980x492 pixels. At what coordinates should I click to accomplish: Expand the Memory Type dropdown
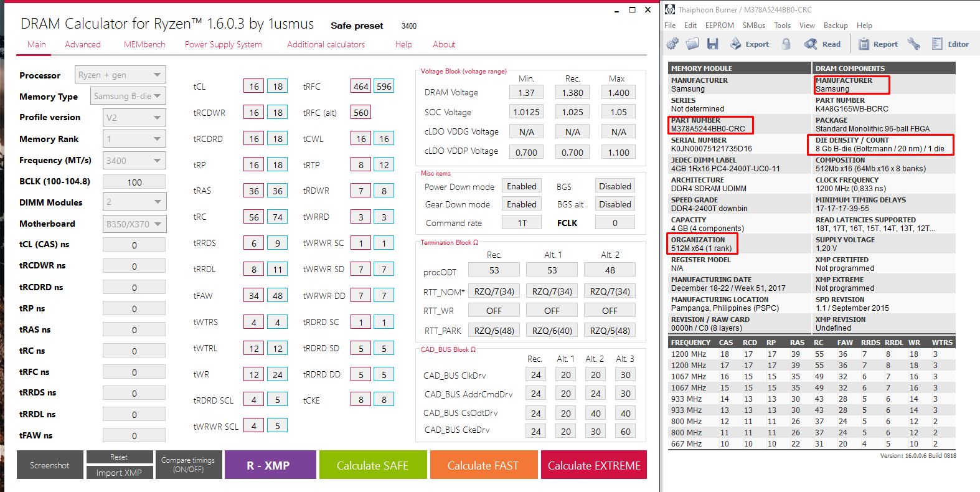(x=128, y=96)
